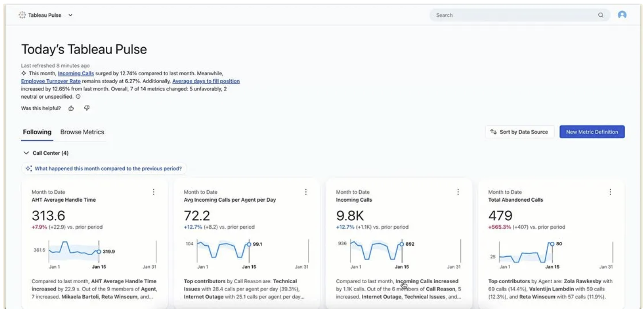Open the user profile avatar
The width and height of the screenshot is (644, 312).
622,15
